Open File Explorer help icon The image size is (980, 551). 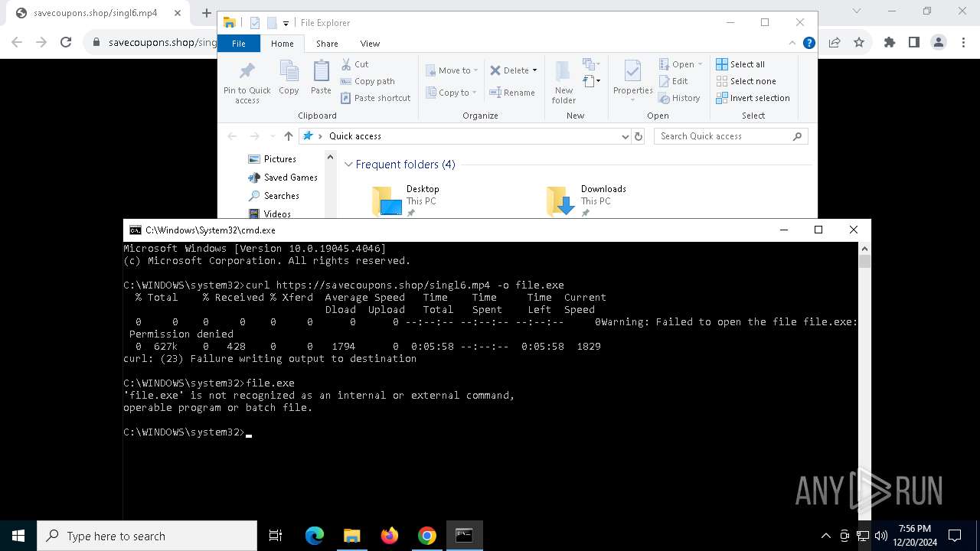[808, 44]
